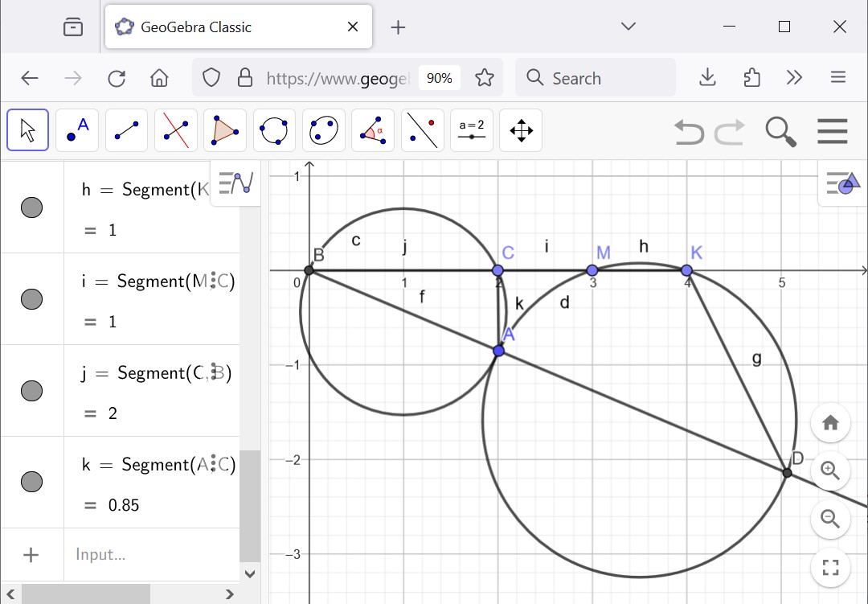
Task: Reset the 90% zoom level
Action: pos(440,78)
